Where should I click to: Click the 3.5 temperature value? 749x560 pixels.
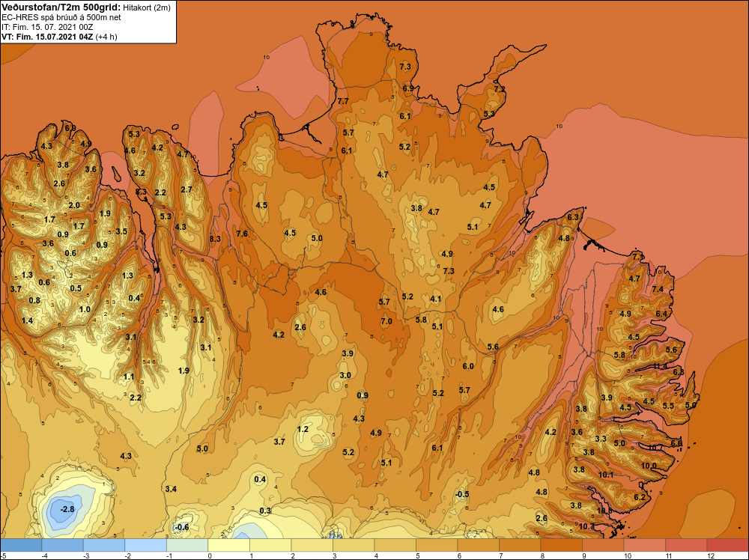pos(122,231)
